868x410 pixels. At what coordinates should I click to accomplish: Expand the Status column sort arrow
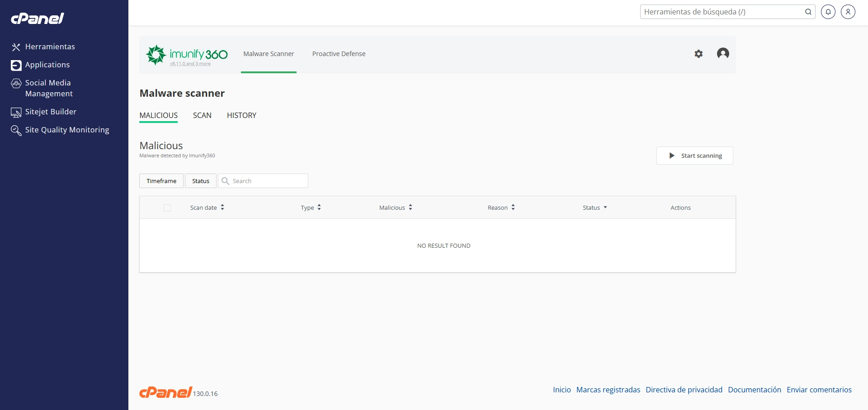pyautogui.click(x=606, y=207)
